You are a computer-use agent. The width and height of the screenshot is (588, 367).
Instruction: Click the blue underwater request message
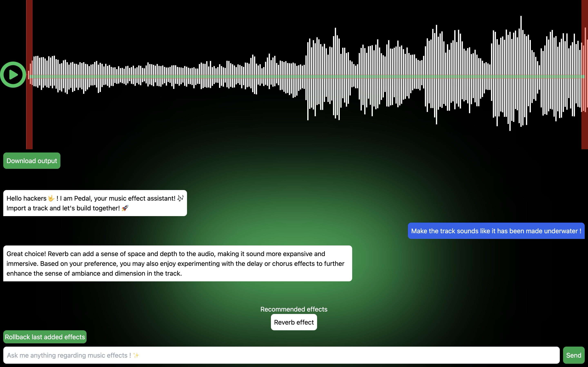496,231
